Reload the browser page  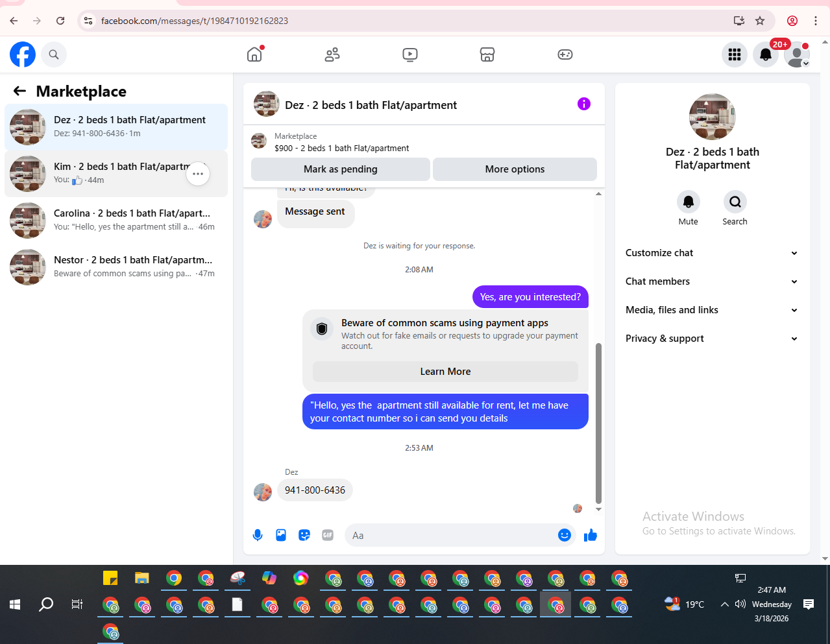point(60,21)
